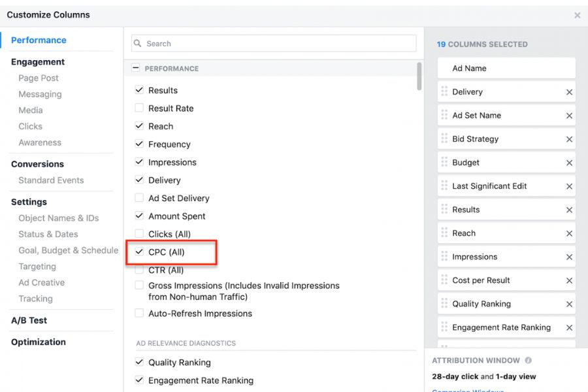Remove Cost per Result column X icon
This screenshot has height=392, width=588.
coord(569,280)
